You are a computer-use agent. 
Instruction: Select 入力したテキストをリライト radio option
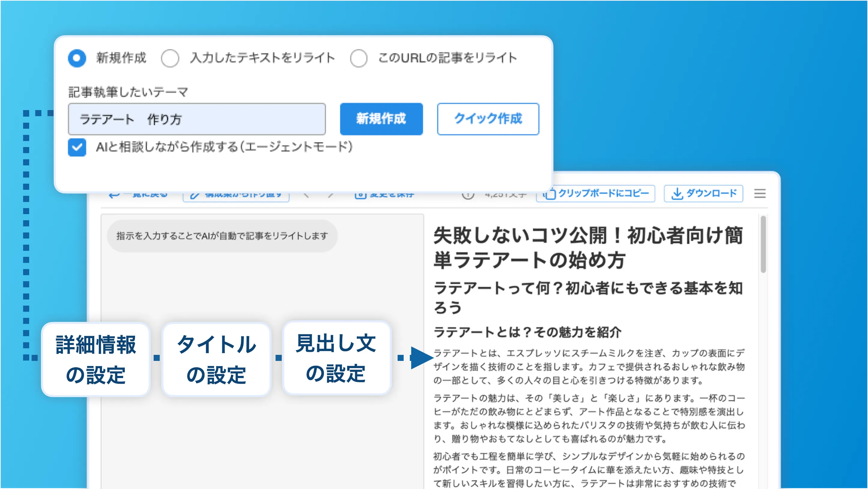[170, 58]
